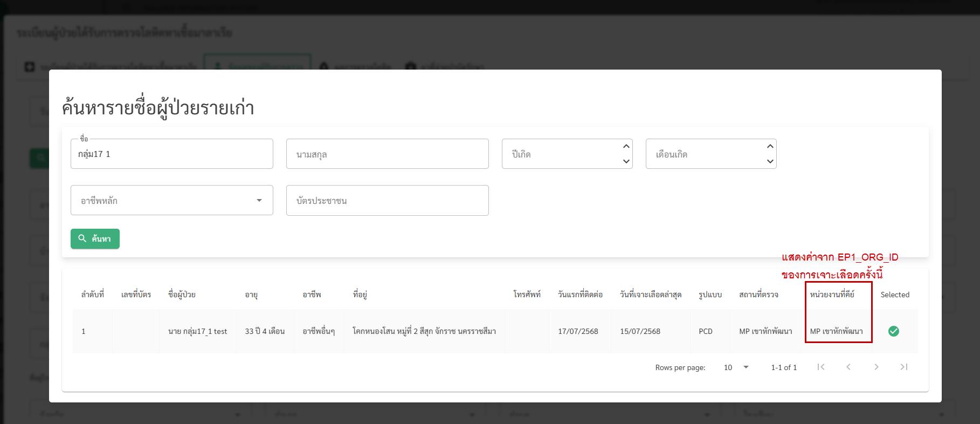The image size is (980, 424).
Task: Click the หน่วยงานที่คีย์ column header
Action: tap(832, 295)
